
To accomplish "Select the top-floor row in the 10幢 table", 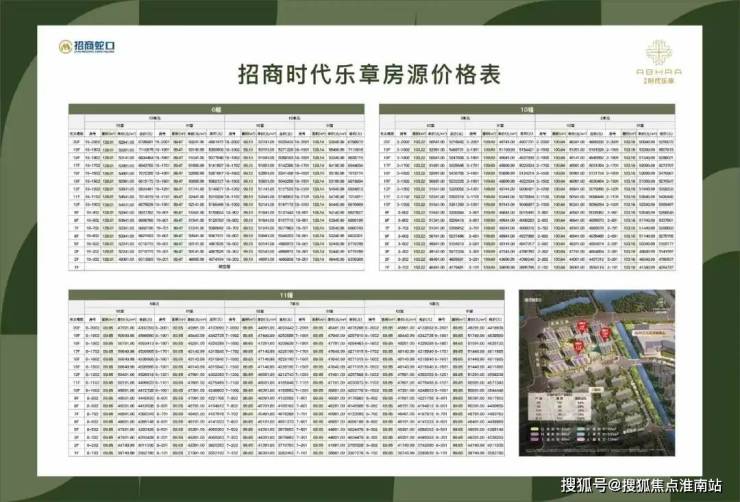I will tap(527, 142).
